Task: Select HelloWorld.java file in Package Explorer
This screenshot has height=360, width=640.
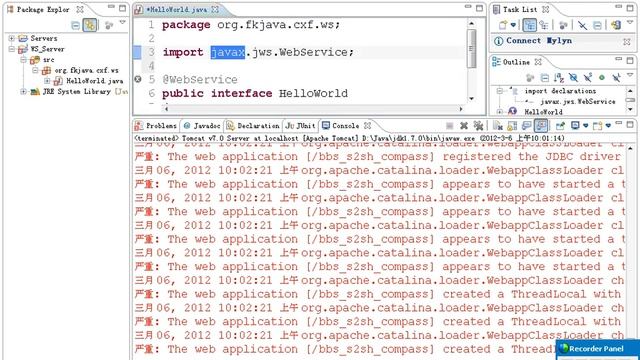Action: pos(95,81)
